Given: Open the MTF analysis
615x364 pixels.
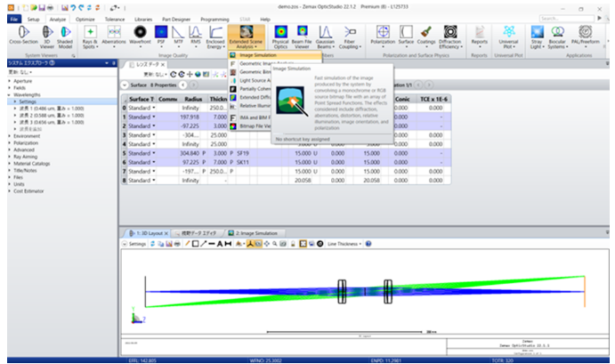Looking at the screenshot, I should pos(178,36).
